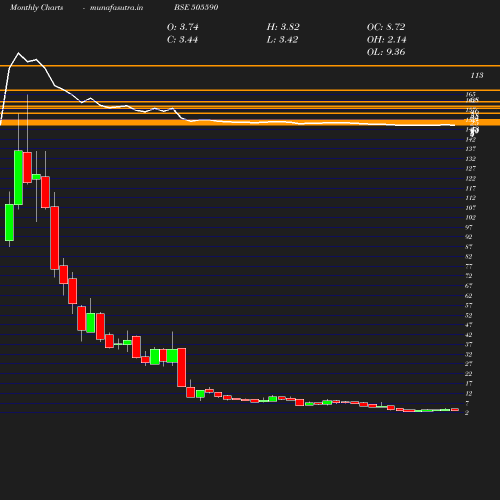This screenshot has width=500, height=500.
Task: Click the 27 price axis label
Action: click(x=469, y=364)
